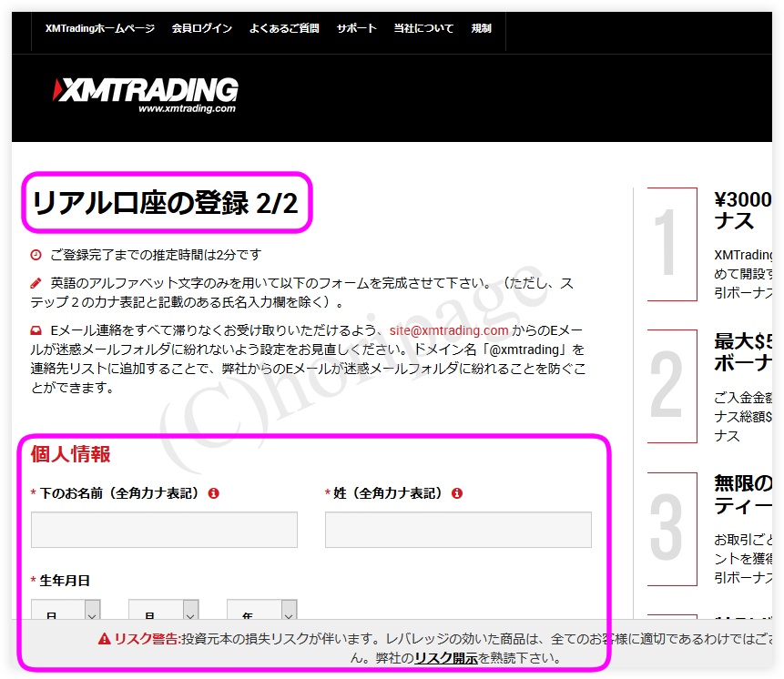The width and height of the screenshot is (784, 679).
Task: Click the clock icon beside estimated time
Action: [x=36, y=255]
